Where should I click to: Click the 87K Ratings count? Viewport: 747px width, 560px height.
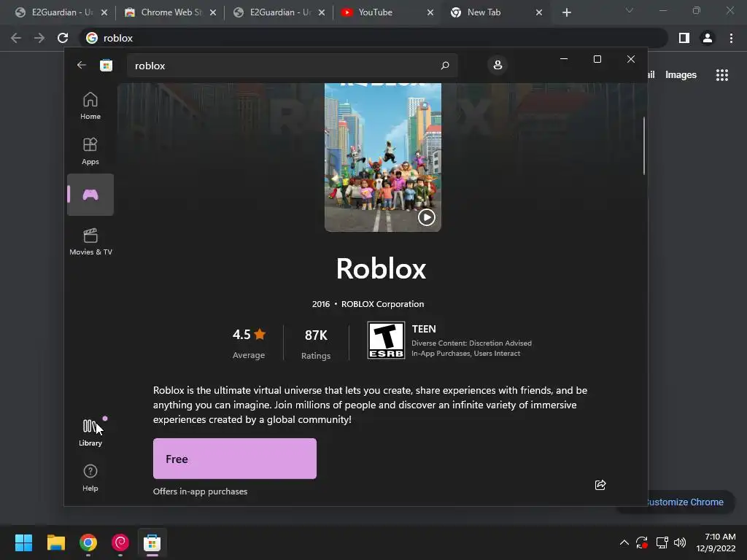(x=316, y=343)
